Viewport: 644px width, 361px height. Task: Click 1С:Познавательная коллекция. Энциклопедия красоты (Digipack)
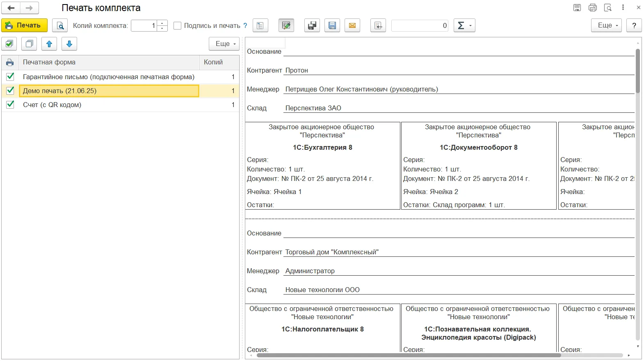[479, 333]
